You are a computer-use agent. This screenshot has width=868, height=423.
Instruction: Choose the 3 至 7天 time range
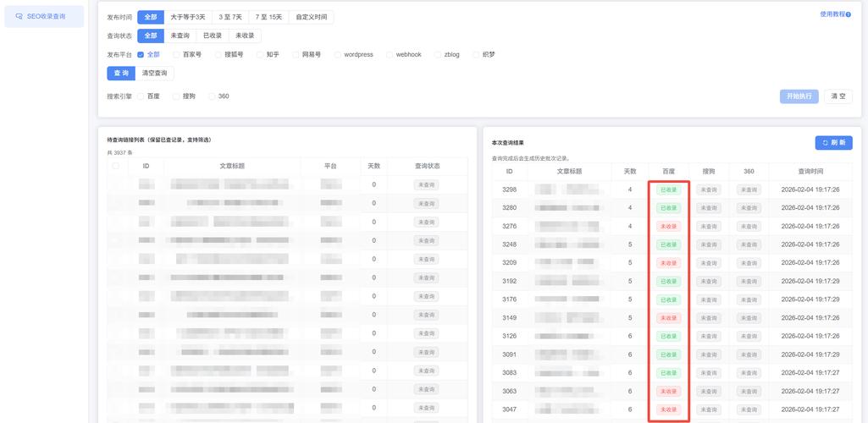(x=229, y=17)
